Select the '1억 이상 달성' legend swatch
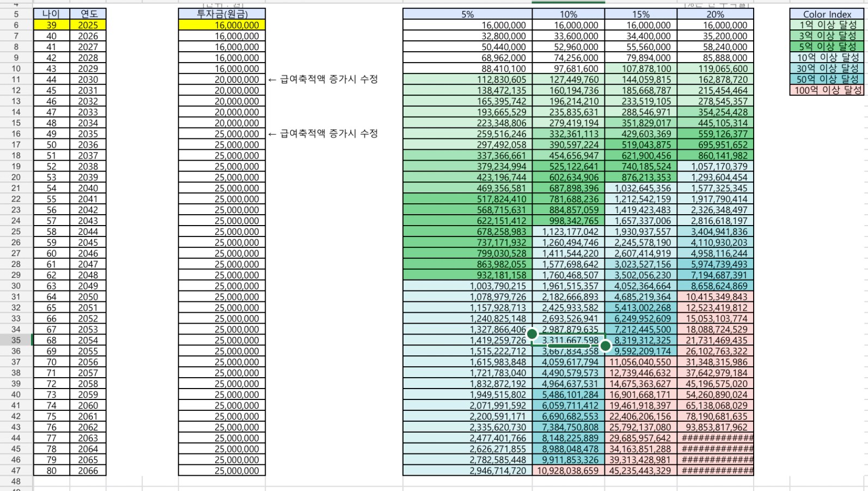Screen dimensions: 868x491 pyautogui.click(x=827, y=25)
